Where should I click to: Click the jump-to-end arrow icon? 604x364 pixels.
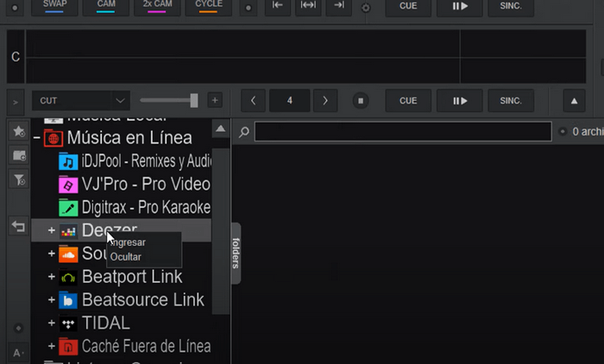pos(339,7)
